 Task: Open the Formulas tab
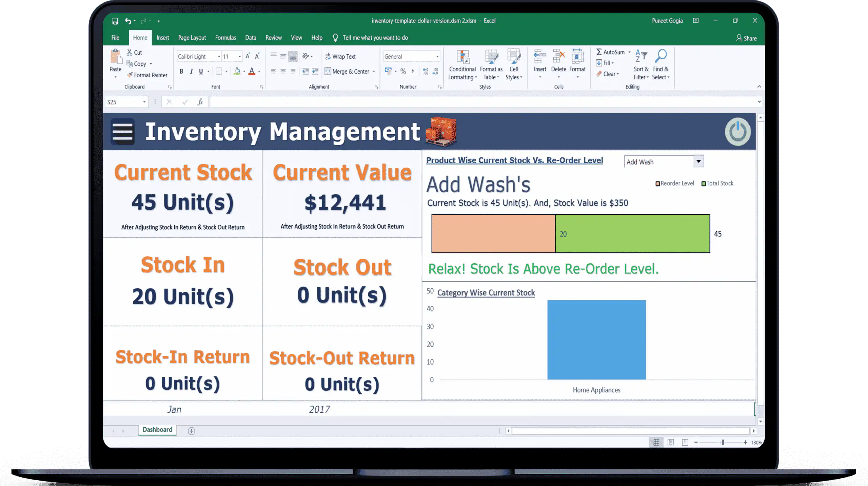pyautogui.click(x=225, y=38)
